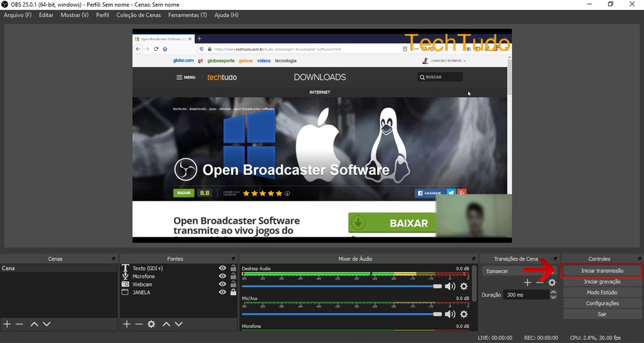Mute the Mic/Aux speaker icon

click(x=450, y=314)
